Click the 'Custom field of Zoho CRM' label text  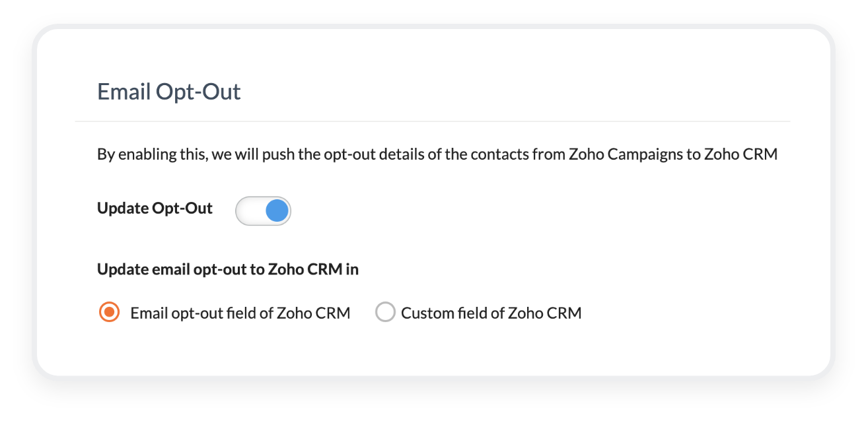click(x=491, y=313)
